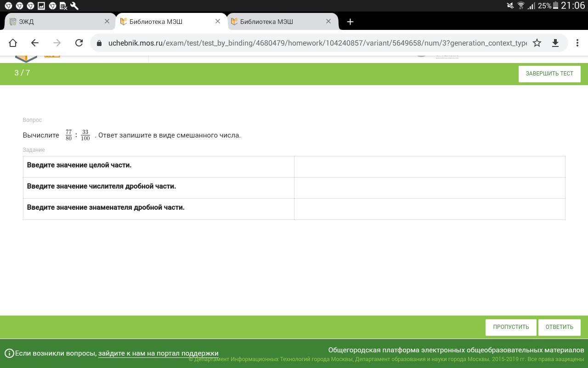Submit answer with ОТВЕТИТЬ button

559,327
